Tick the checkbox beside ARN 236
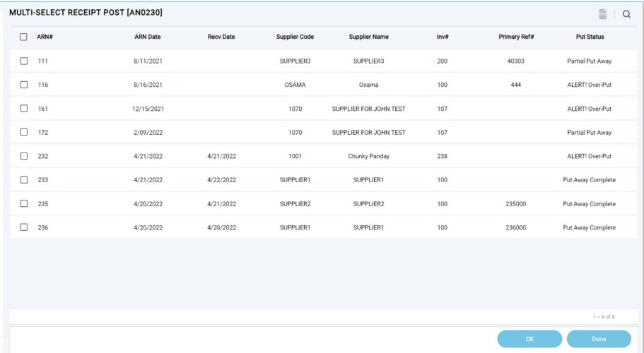This screenshot has width=644, height=353. pos(24,227)
